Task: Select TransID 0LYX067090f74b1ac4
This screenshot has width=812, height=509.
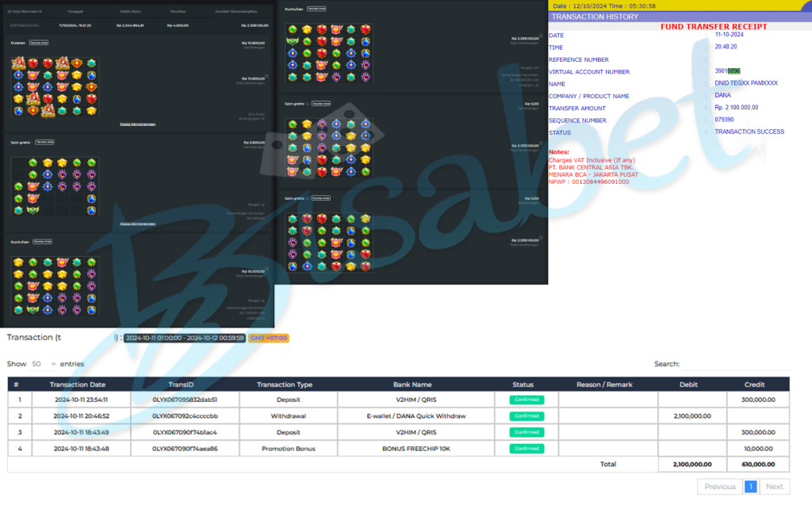Action: pos(185,432)
